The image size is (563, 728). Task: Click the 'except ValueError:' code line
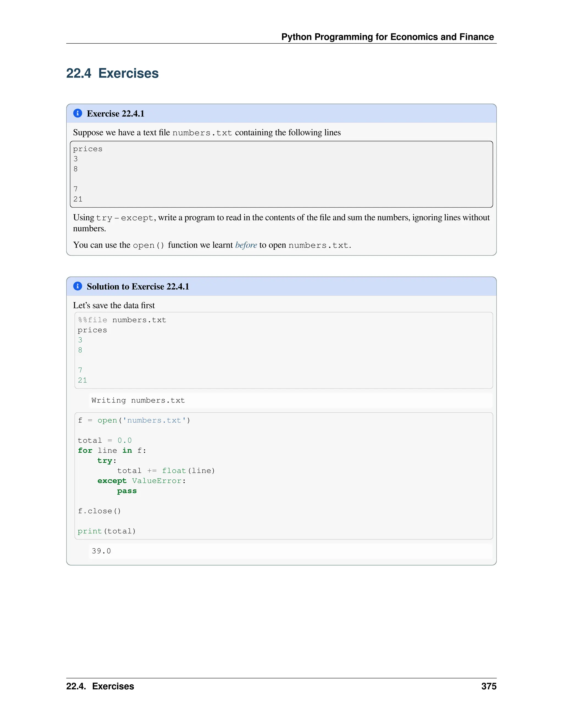141,481
